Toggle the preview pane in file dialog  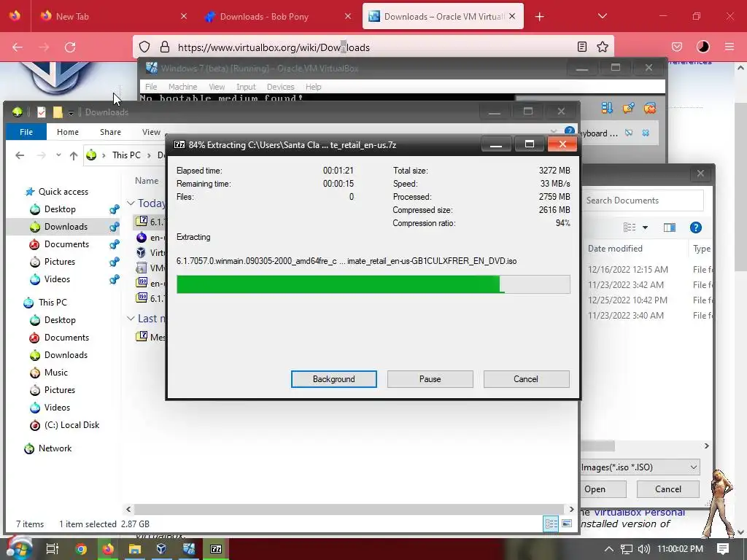[x=670, y=227]
